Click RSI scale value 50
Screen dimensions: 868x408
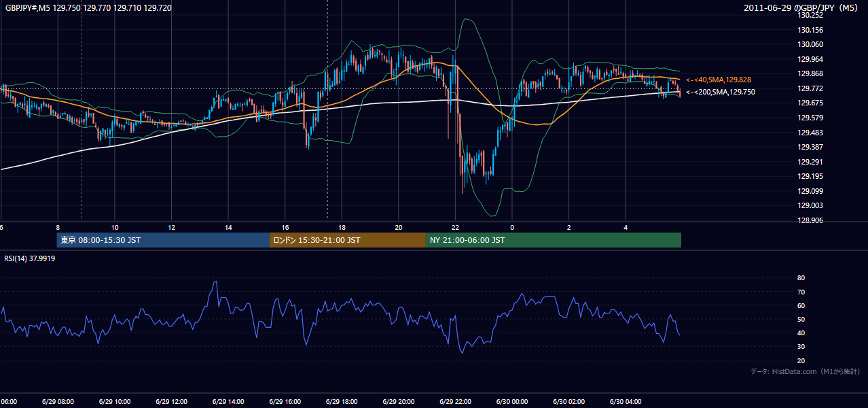point(801,319)
